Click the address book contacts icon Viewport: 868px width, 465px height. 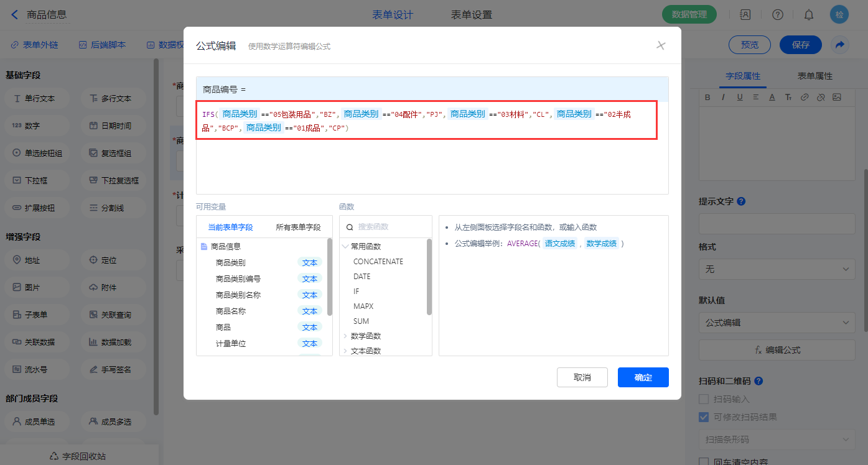pos(745,14)
